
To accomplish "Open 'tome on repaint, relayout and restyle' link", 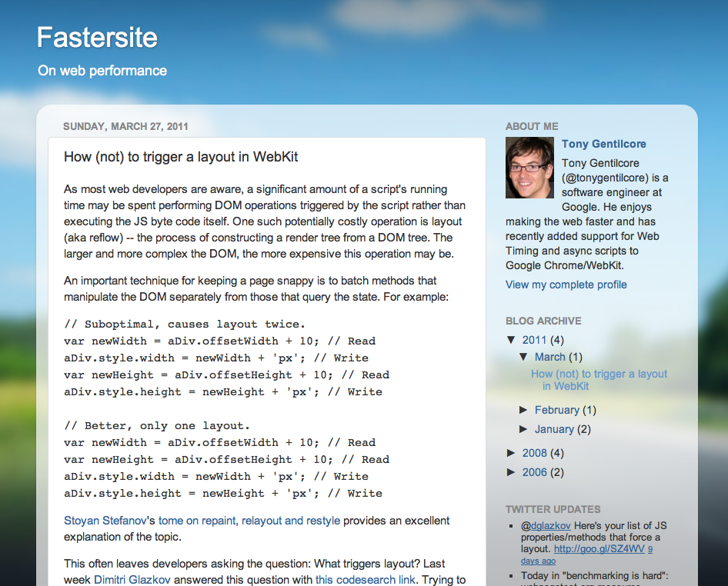I will coord(249,521).
